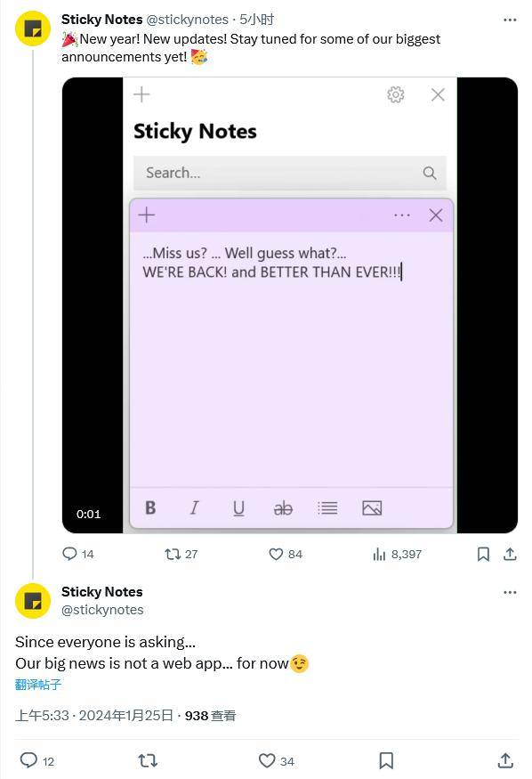This screenshot has height=779, width=532.
Task: Open the @stickynotes handle in the first tweet
Action: click(187, 20)
